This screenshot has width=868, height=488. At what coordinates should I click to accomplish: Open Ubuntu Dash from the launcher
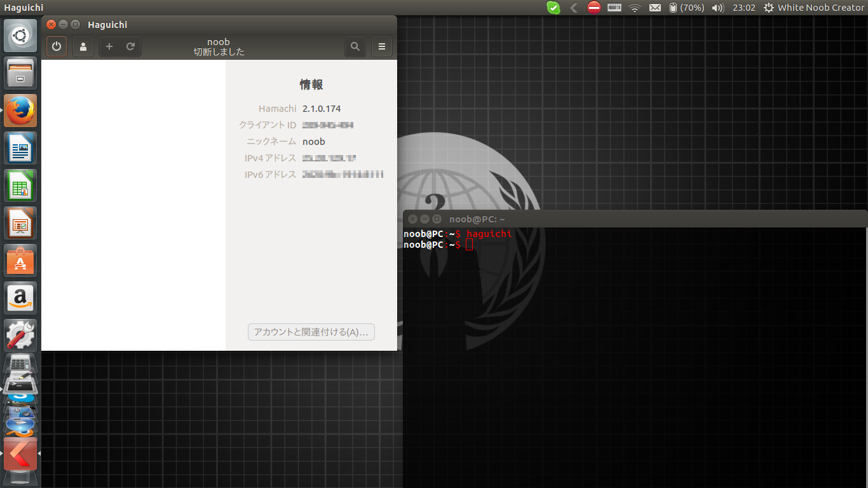point(20,35)
